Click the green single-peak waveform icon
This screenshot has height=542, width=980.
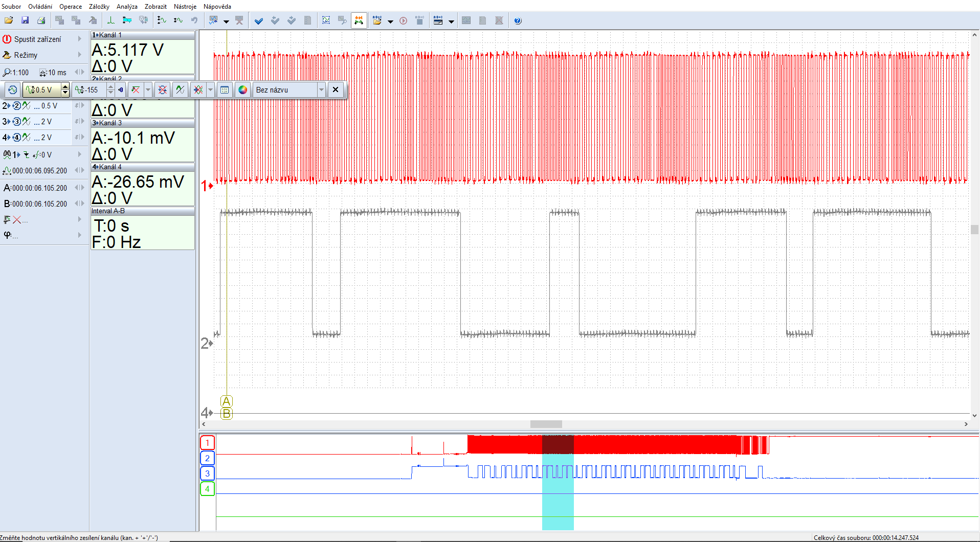[x=110, y=20]
